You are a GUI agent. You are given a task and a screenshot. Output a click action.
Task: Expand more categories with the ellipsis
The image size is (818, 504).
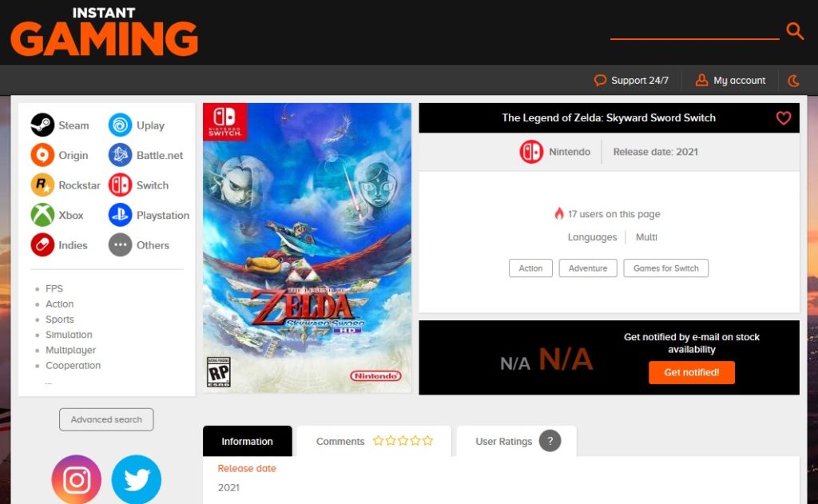49,383
